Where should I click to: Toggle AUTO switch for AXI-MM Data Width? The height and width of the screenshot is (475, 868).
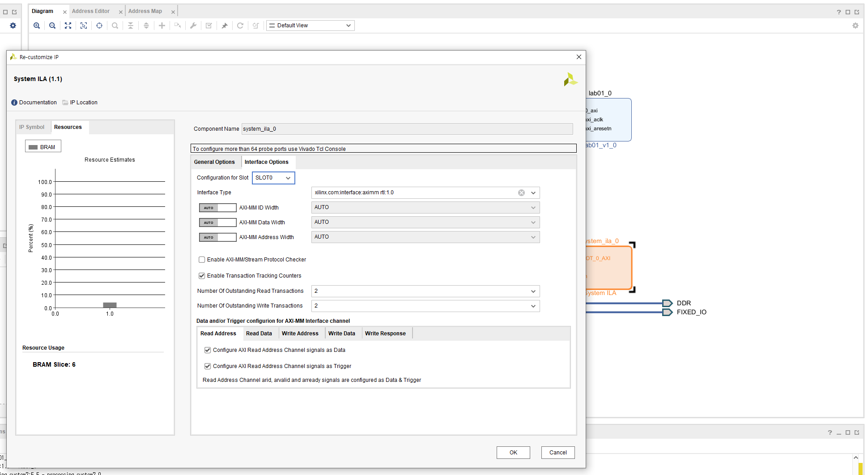217,223
